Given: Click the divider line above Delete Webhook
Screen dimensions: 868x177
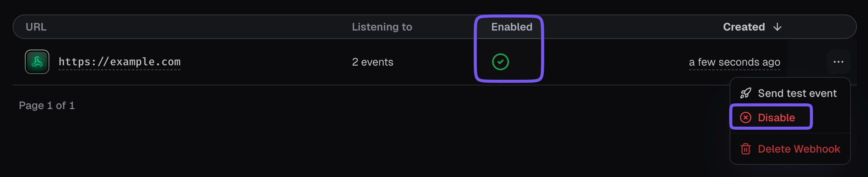Looking at the screenshot, I should point(790,133).
